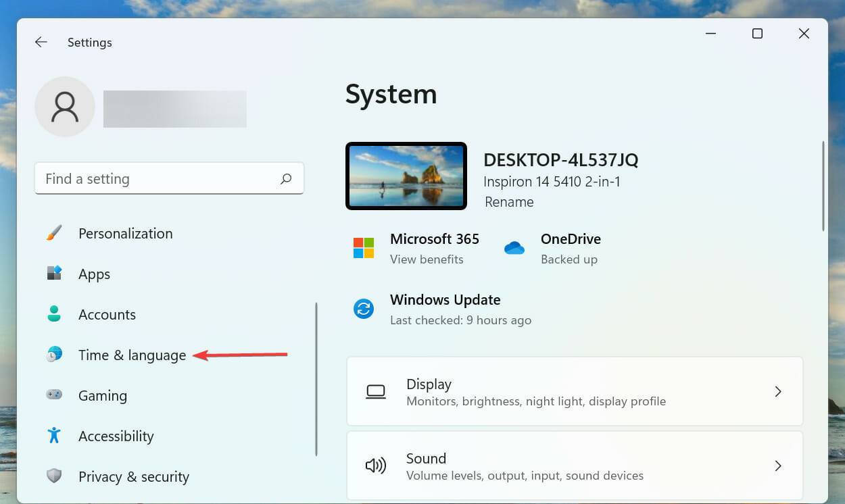Open View benefits under Microsoft 365

pyautogui.click(x=427, y=259)
